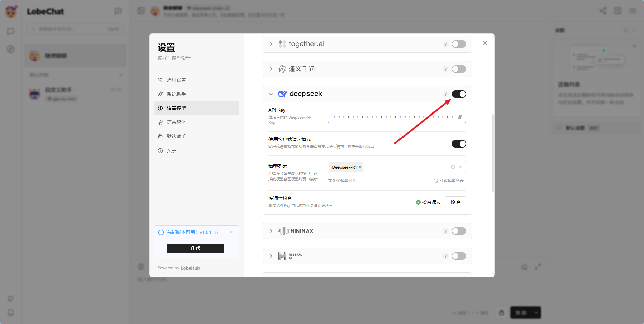Click the settings content scrollbar
Image resolution: width=644 pixels, height=324 pixels.
click(x=493, y=153)
